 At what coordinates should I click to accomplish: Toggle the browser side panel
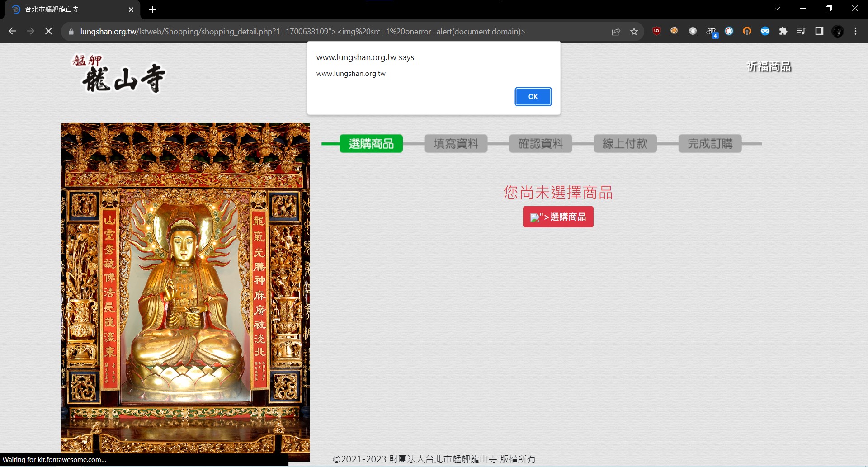819,31
